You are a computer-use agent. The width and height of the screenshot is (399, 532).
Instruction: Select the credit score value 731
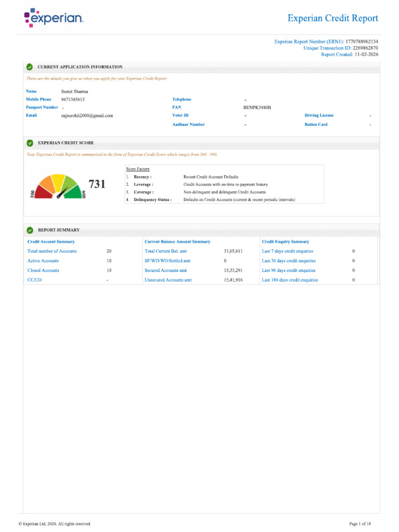point(97,184)
